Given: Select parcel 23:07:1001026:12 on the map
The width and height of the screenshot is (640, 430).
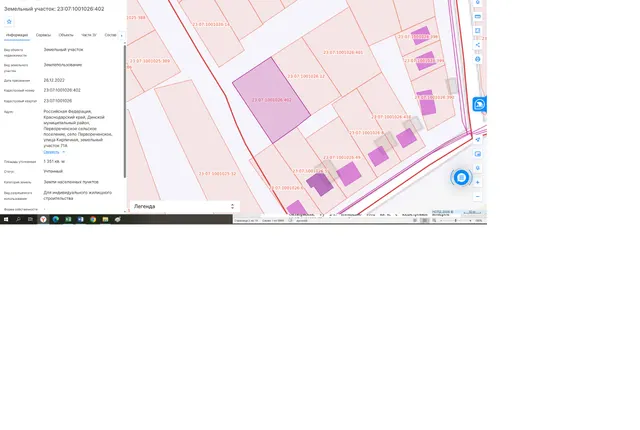Looking at the screenshot, I should 306,76.
